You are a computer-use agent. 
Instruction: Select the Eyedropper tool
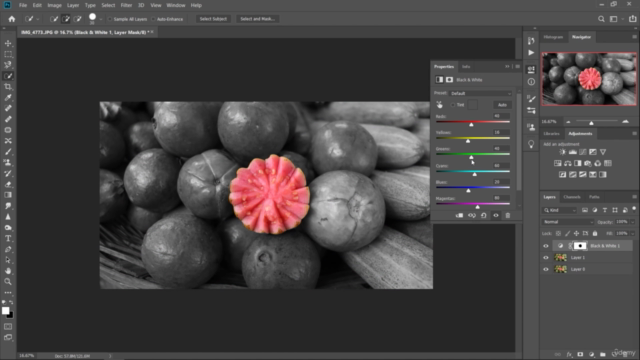8,98
